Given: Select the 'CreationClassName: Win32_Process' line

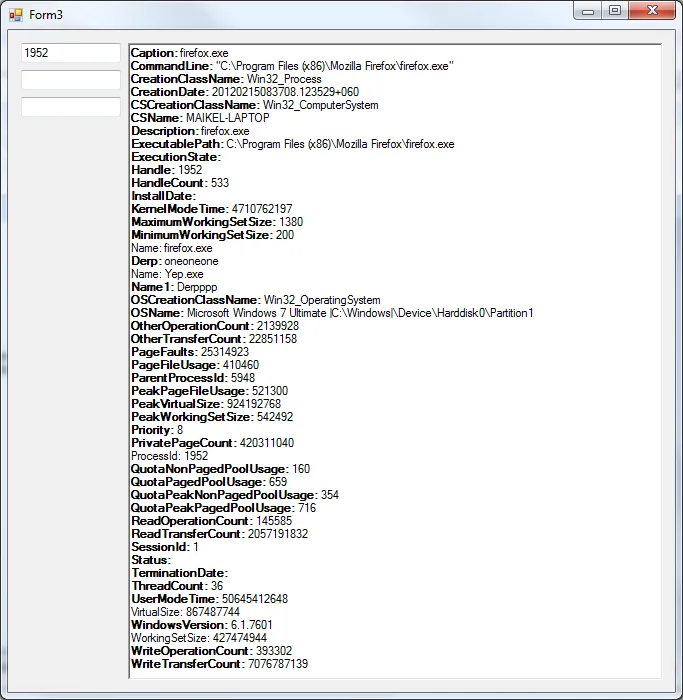Looking at the screenshot, I should click(226, 79).
